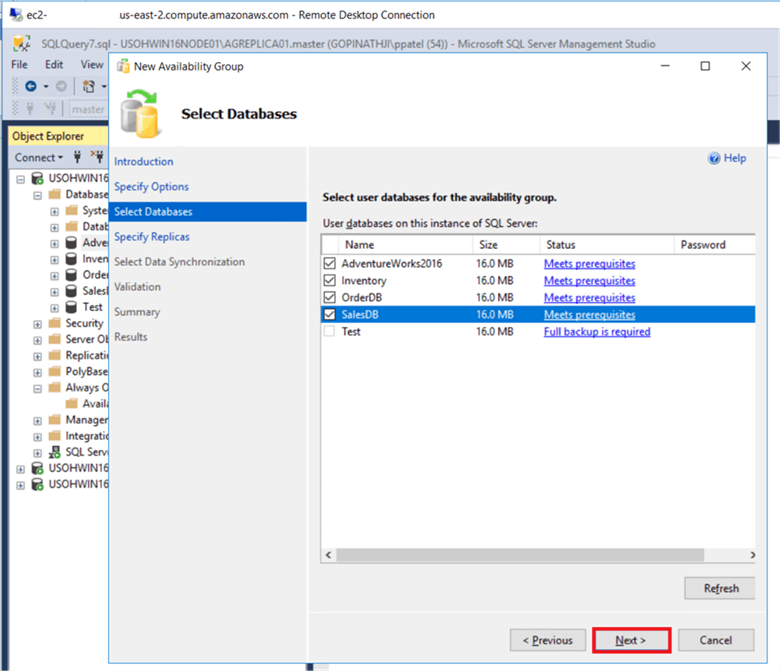The height and width of the screenshot is (671, 780).
Task: Click the Next button
Action: coord(631,640)
